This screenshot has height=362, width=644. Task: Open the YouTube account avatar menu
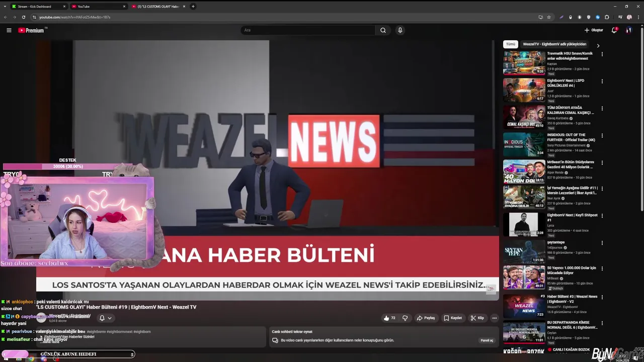[x=628, y=30]
